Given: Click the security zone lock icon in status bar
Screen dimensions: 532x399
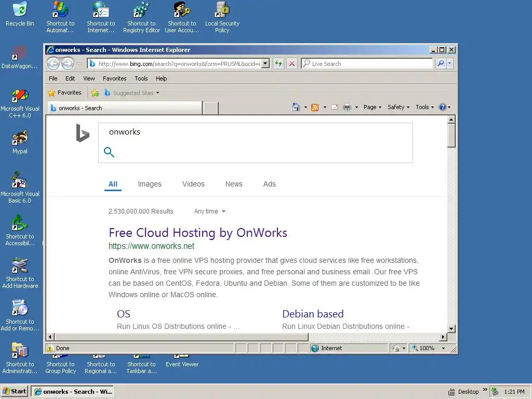Looking at the screenshot, I should pyautogui.click(x=395, y=348).
